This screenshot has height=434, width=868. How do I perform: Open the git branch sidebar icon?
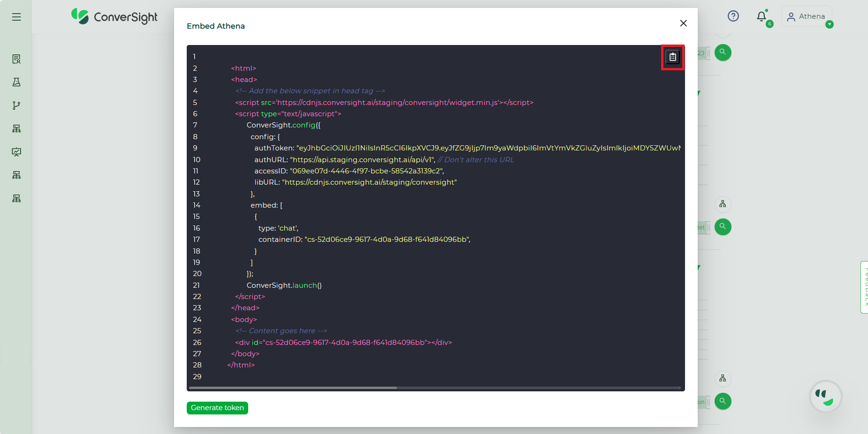coord(16,105)
